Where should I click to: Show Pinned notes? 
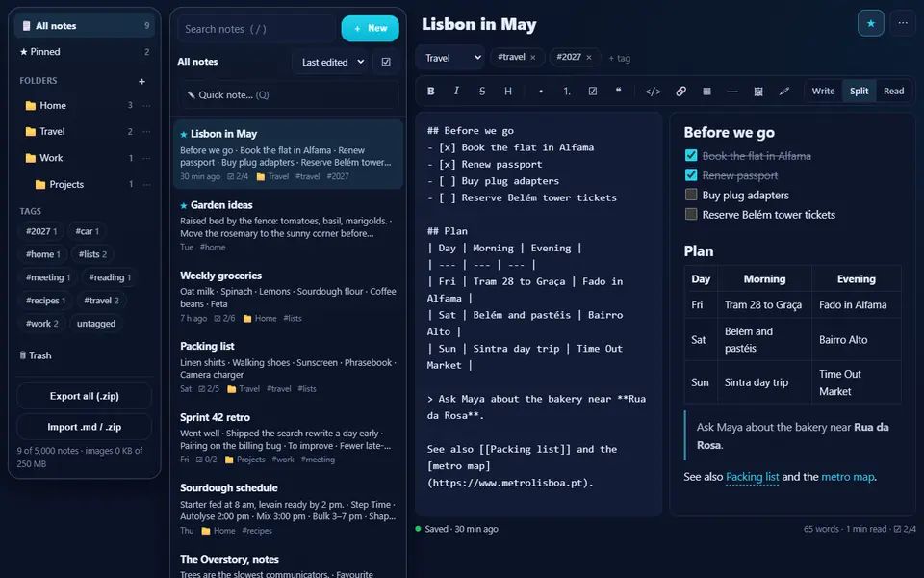(85, 52)
